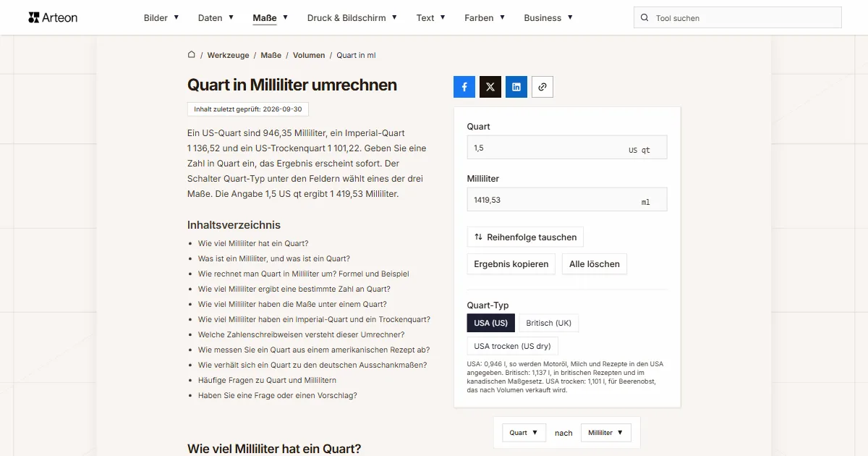Open the Farben menu
The image size is (868, 456).
point(485,18)
